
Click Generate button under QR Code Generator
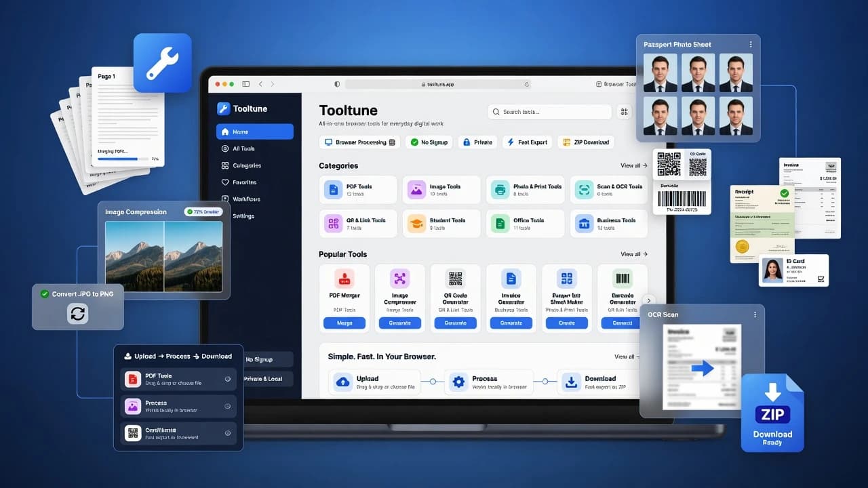pos(455,323)
